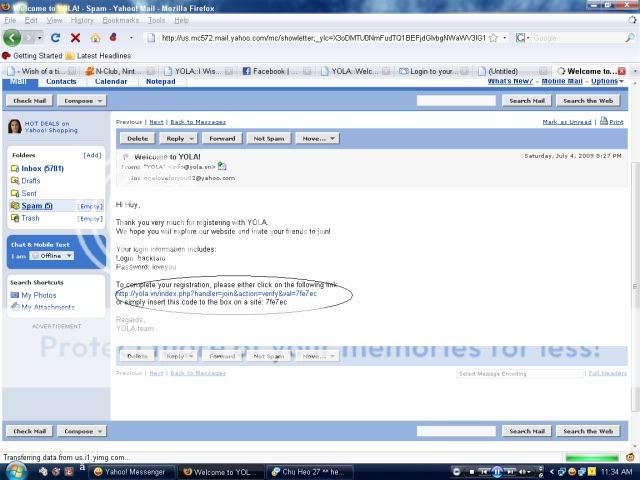640x480 pixels.
Task: Click the Firefox URL address bar
Action: (322, 38)
